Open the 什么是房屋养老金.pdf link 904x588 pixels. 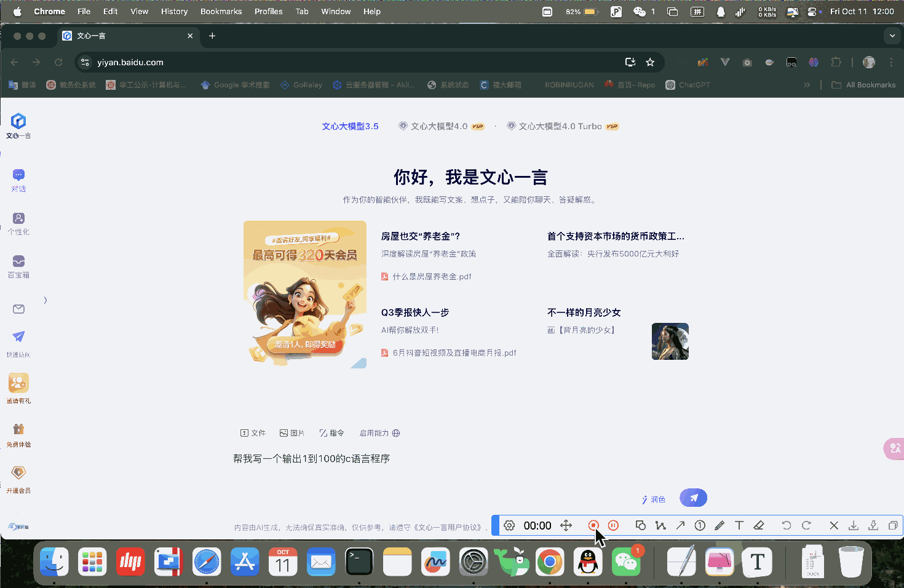tap(432, 277)
